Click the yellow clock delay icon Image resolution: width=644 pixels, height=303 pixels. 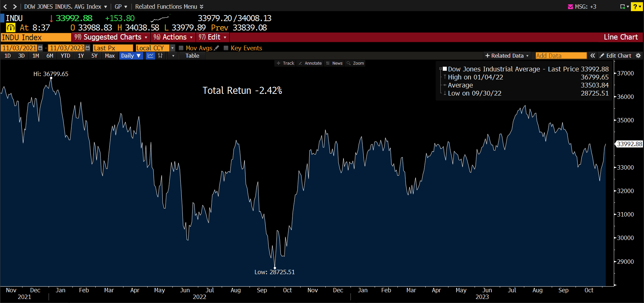(11, 28)
